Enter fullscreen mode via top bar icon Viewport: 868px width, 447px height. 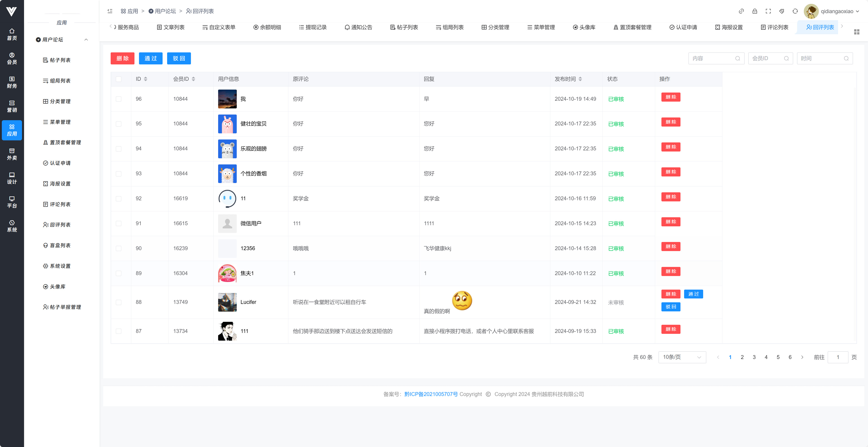point(768,11)
